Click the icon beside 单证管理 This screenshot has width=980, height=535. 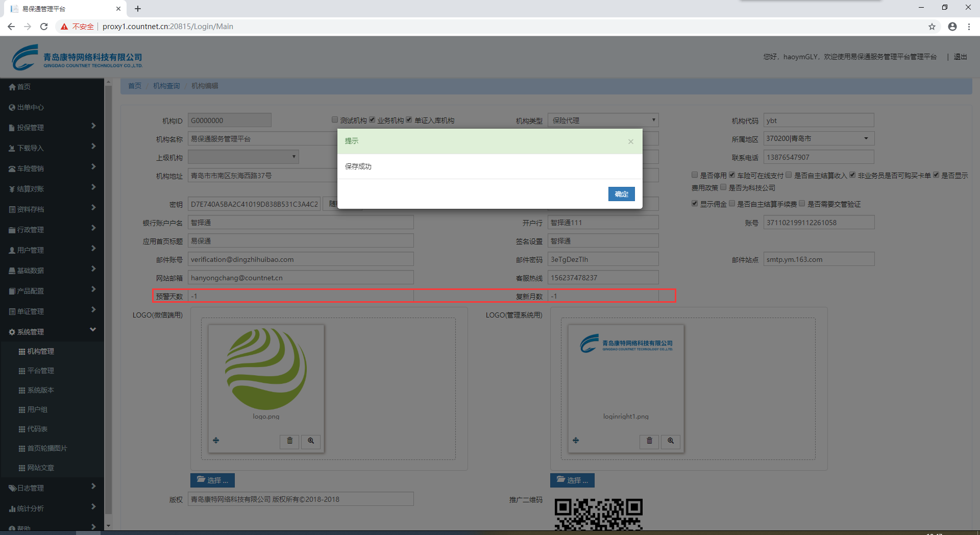12,312
